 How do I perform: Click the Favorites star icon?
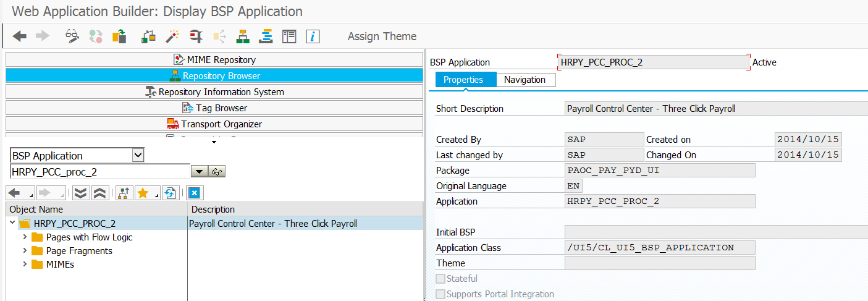coord(146,193)
